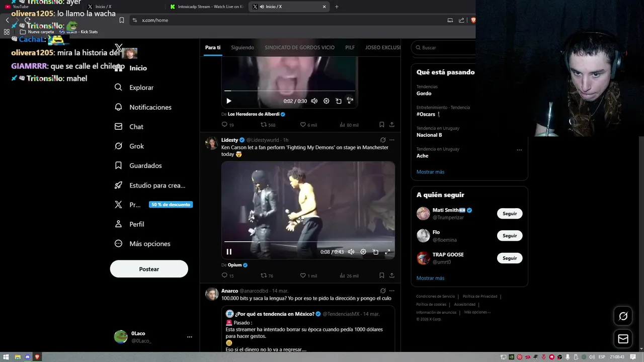
Task: Open the Opium source link
Action: pyautogui.click(x=235, y=265)
